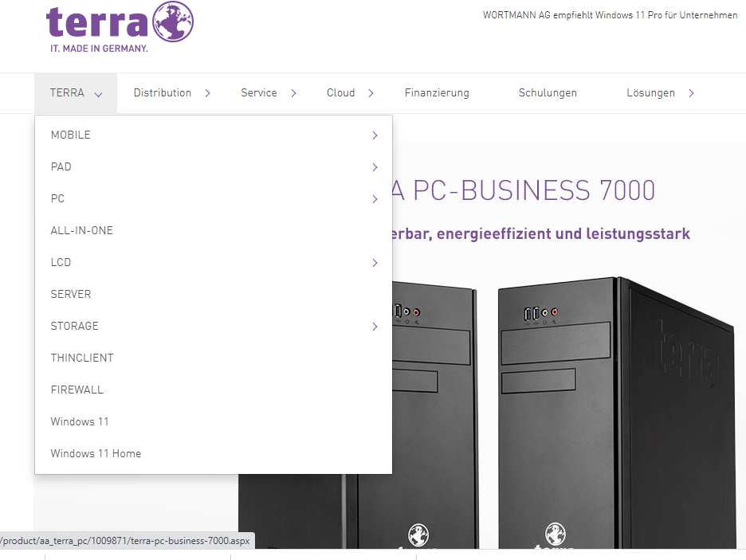Open the Distribution menu
746x560 pixels.
(163, 92)
